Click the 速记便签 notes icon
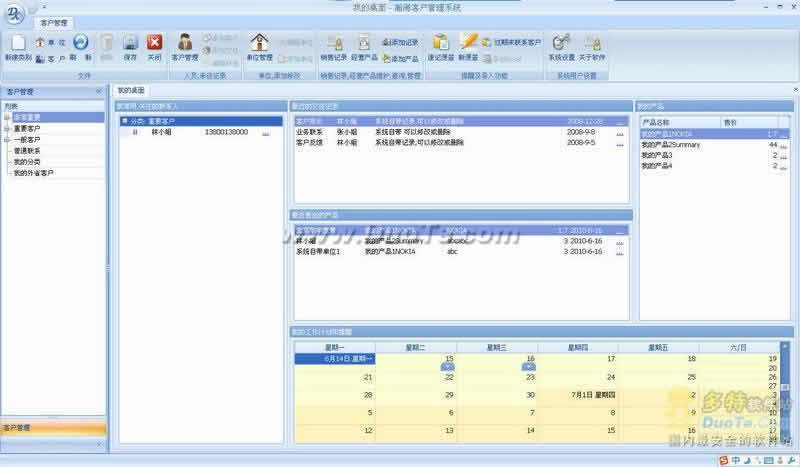Image resolution: width=800 pixels, height=467 pixels. (442, 47)
